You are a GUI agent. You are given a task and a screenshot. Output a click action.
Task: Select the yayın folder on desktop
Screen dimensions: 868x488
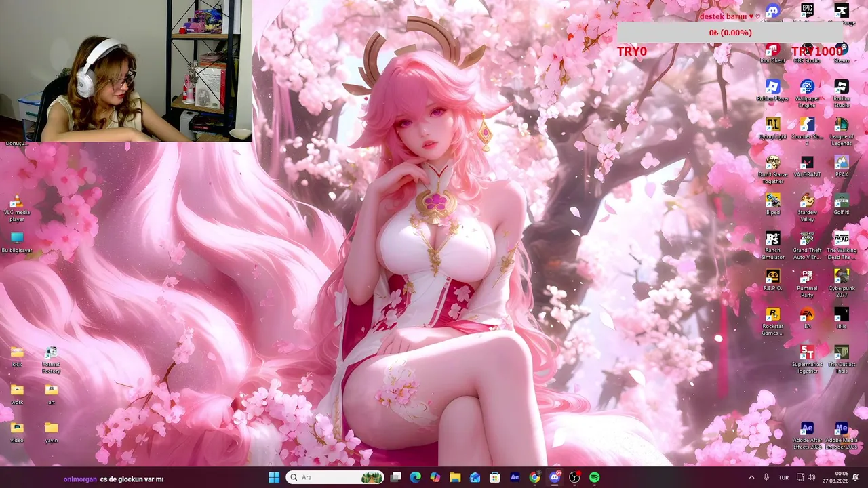point(51,432)
